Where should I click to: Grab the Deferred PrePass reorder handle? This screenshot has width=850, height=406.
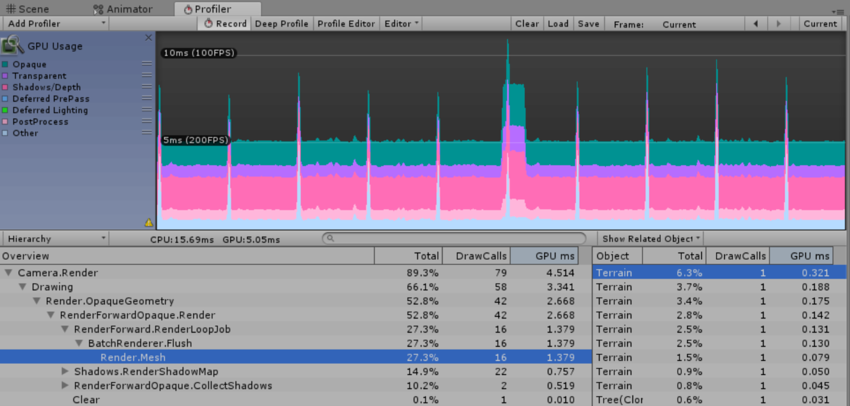(146, 98)
